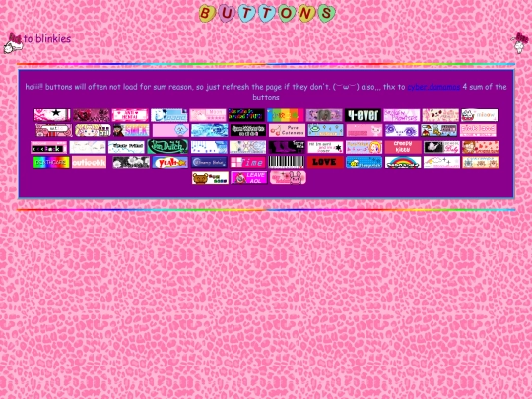This screenshot has height=399, width=532.
Task: Click the BUTTONS candy hearts title
Action: pos(267,13)
